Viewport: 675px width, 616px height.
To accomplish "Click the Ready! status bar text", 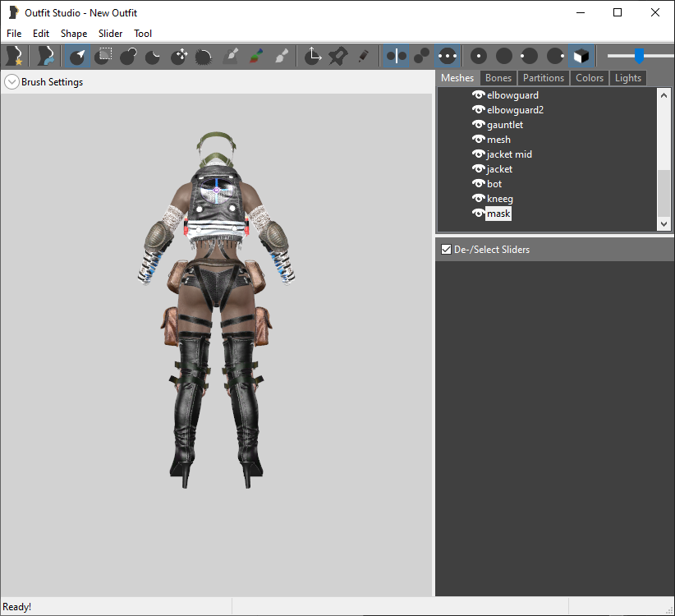I will [16, 606].
